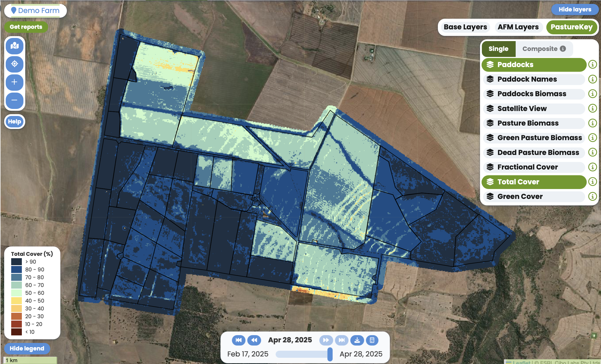Click the map layers icon button
This screenshot has height=364, width=601.
15,46
